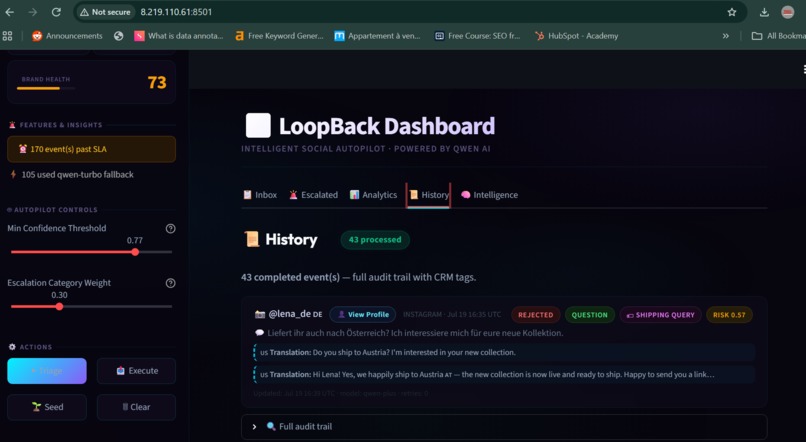Open Free Course SEO bookmark
This screenshot has width=806, height=442.
coord(478,36)
